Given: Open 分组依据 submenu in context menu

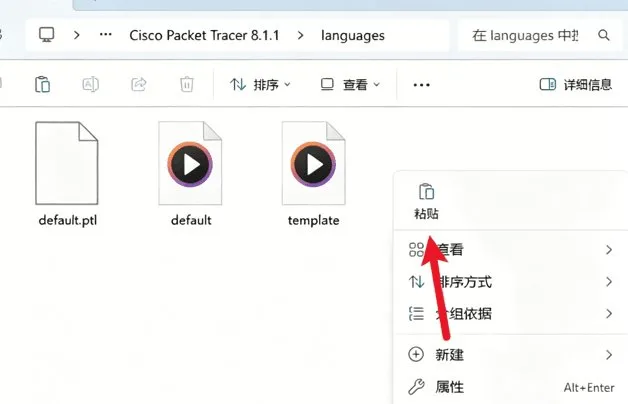Looking at the screenshot, I should tap(511, 314).
